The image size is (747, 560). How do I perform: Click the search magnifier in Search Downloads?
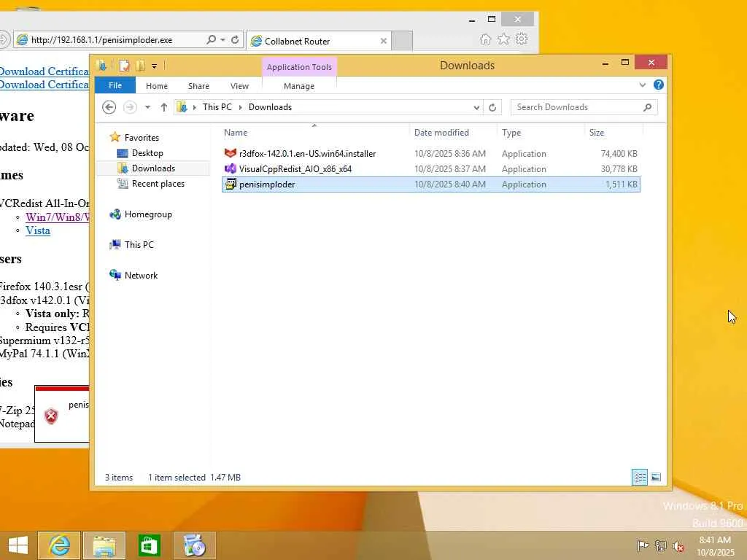coord(647,107)
